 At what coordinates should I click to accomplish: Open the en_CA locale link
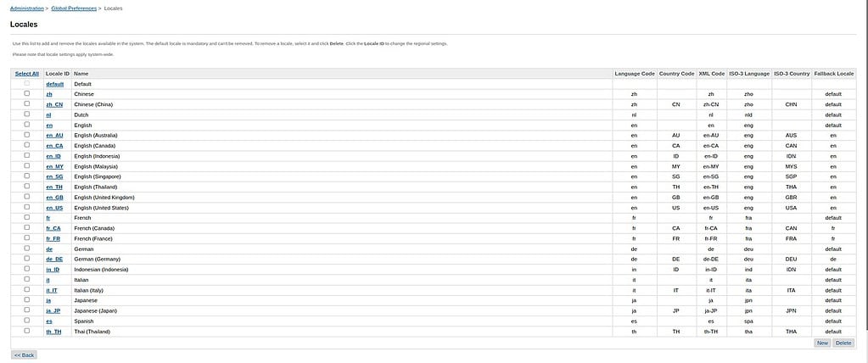tap(54, 146)
